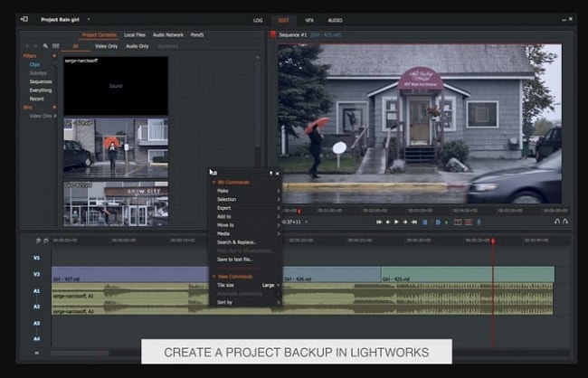Close the bin commands popup menu
The width and height of the screenshot is (588, 378).
(x=278, y=174)
